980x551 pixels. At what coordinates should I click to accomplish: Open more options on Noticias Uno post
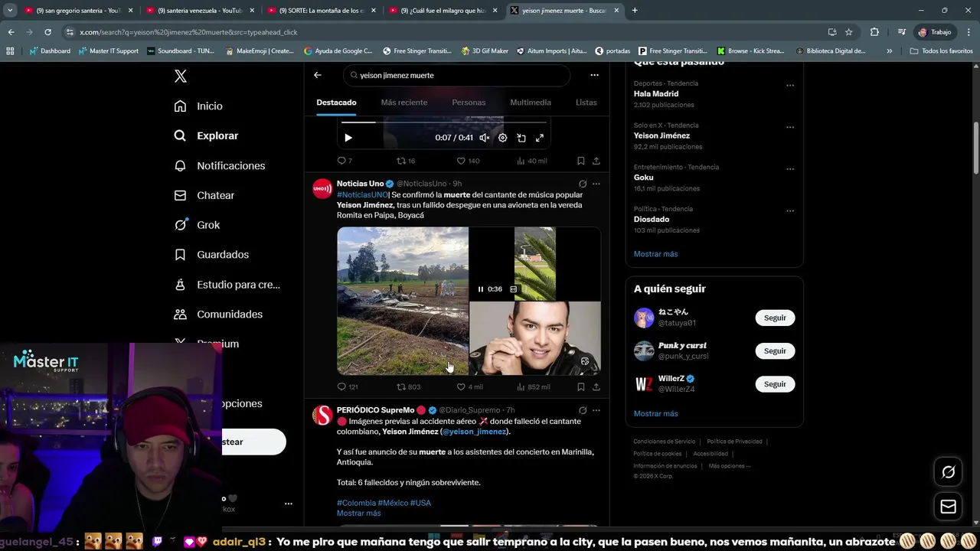596,184
